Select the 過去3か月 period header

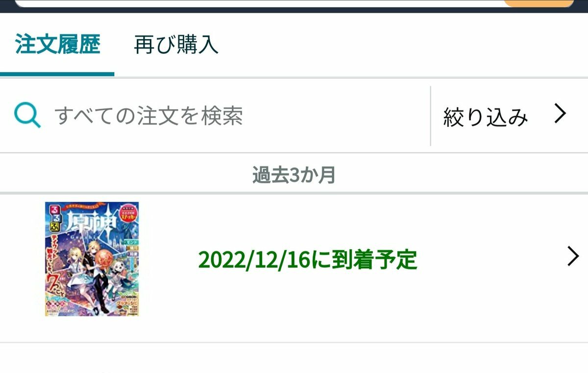[x=294, y=174]
